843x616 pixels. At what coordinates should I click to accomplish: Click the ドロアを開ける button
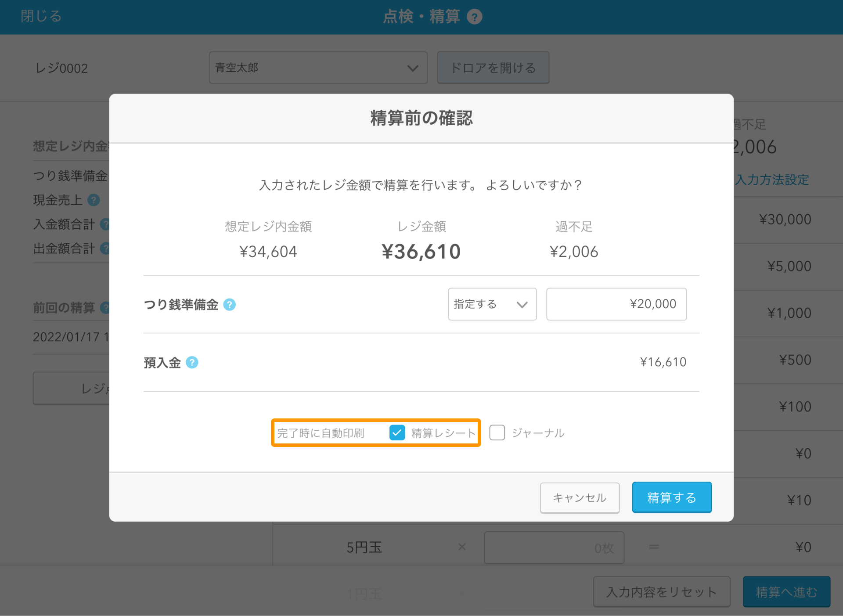[x=493, y=68]
